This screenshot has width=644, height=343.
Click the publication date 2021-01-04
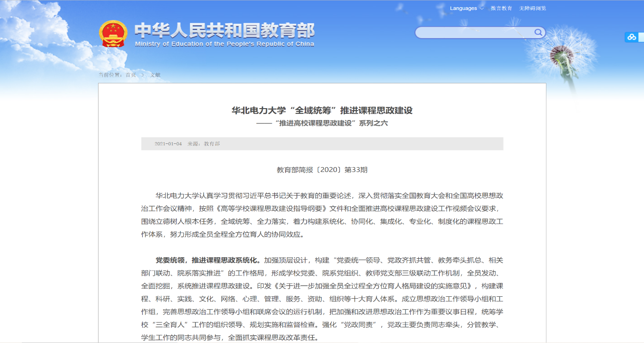[168, 143]
